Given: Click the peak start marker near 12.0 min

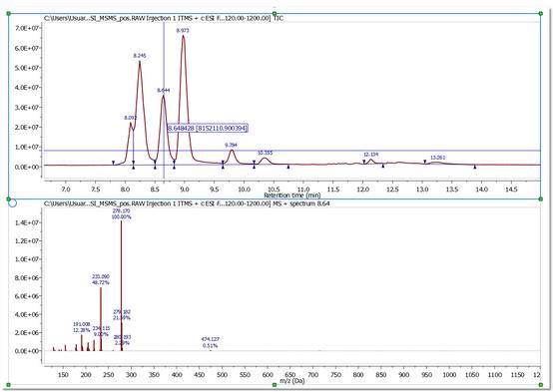Looking at the screenshot, I should (x=364, y=162).
